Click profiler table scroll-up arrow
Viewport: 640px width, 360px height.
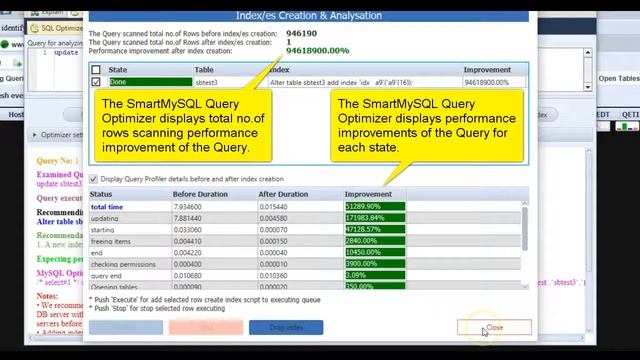pyautogui.click(x=525, y=203)
